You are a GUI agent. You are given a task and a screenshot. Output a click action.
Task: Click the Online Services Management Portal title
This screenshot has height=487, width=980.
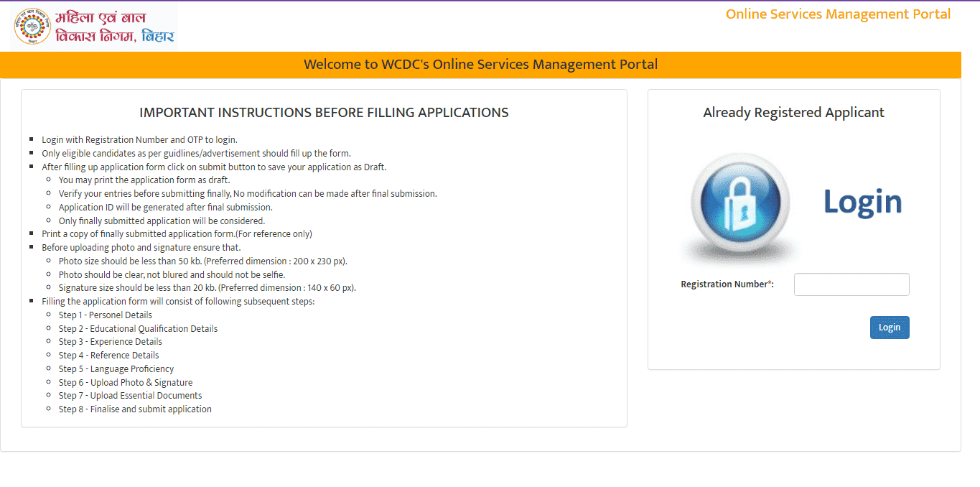[x=838, y=14]
